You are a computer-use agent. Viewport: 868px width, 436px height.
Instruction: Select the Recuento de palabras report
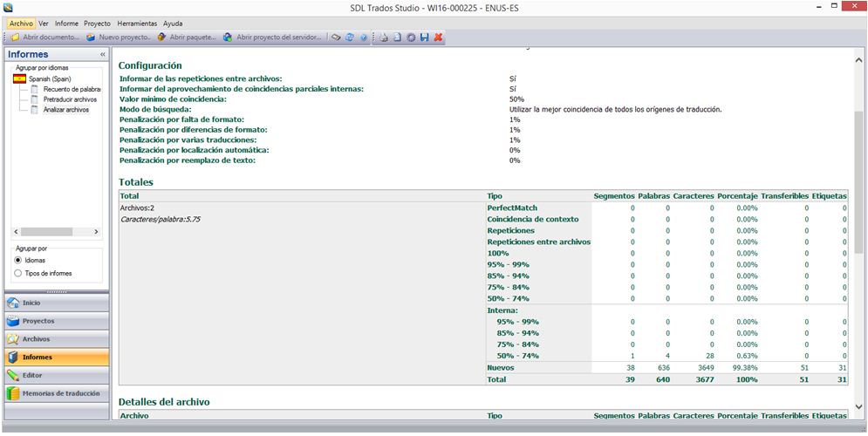pyautogui.click(x=72, y=90)
